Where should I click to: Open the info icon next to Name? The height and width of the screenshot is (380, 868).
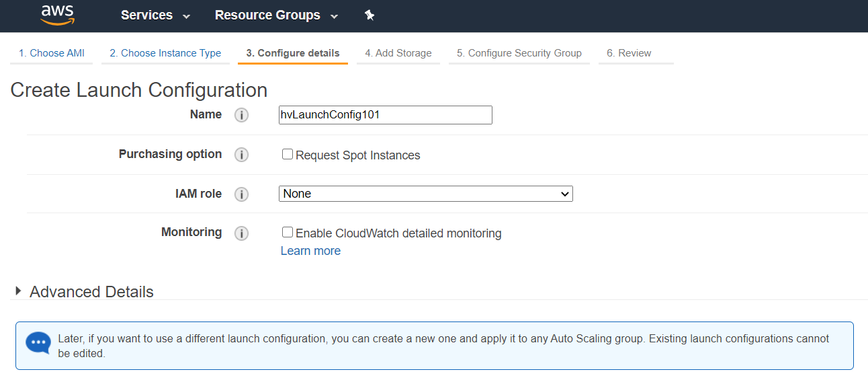click(241, 115)
